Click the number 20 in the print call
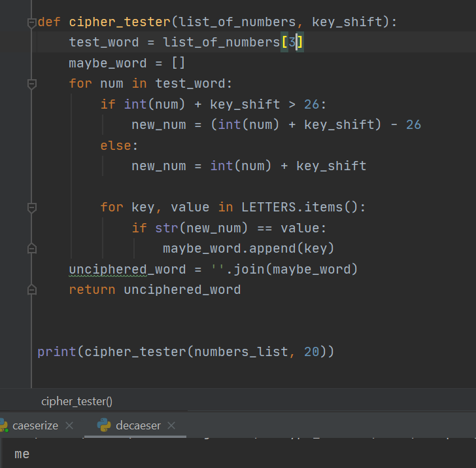The width and height of the screenshot is (476, 468). 312,352
